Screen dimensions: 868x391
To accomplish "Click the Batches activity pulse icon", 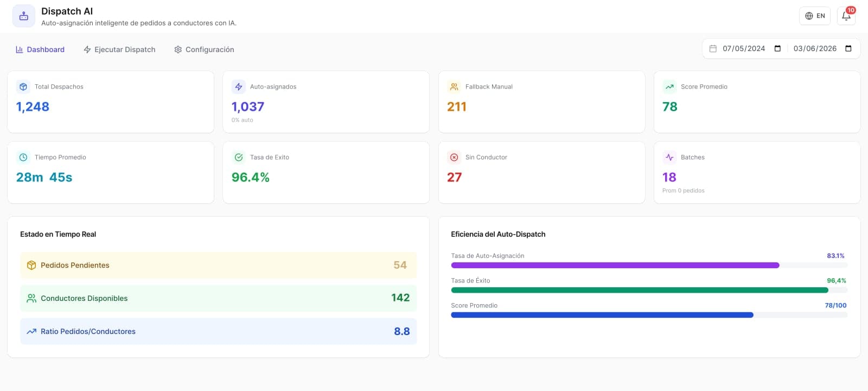I will click(669, 157).
